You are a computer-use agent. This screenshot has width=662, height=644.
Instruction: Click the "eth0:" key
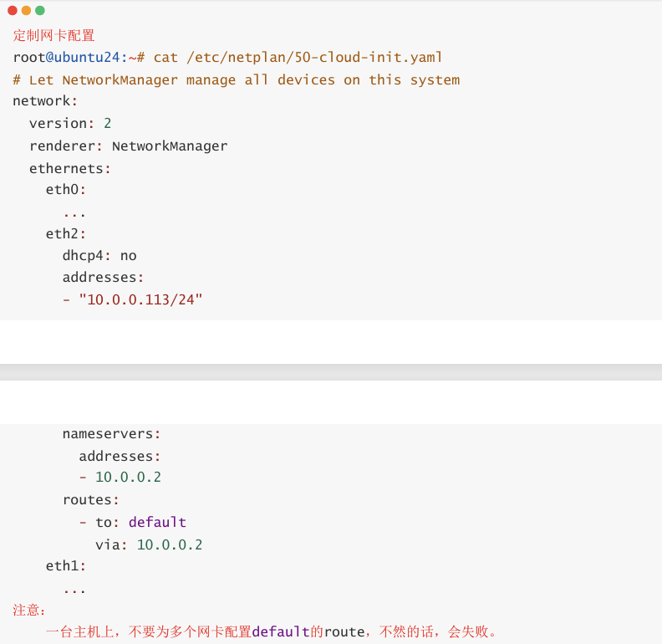(x=66, y=190)
